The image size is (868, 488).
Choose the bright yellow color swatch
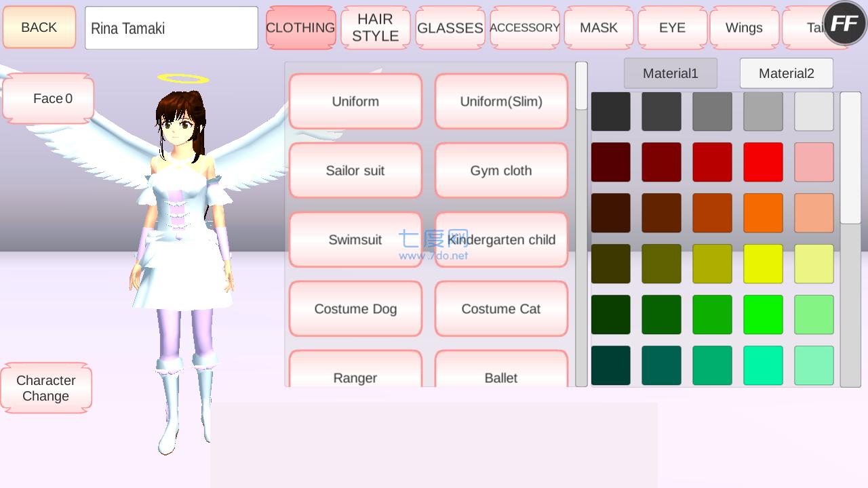click(763, 264)
